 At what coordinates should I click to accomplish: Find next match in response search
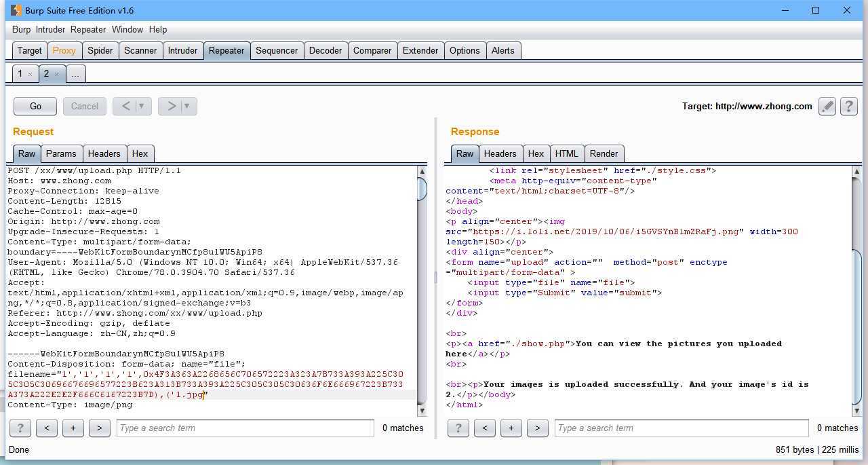pos(537,428)
